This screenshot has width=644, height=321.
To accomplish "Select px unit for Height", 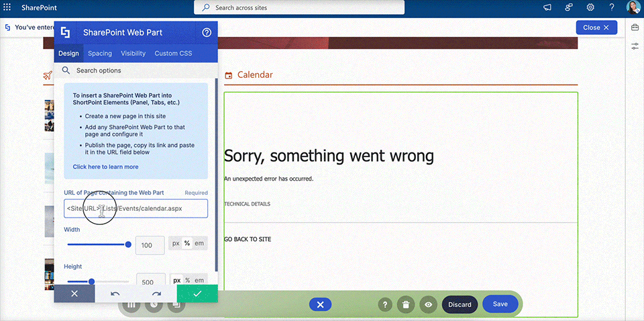I will [176, 280].
